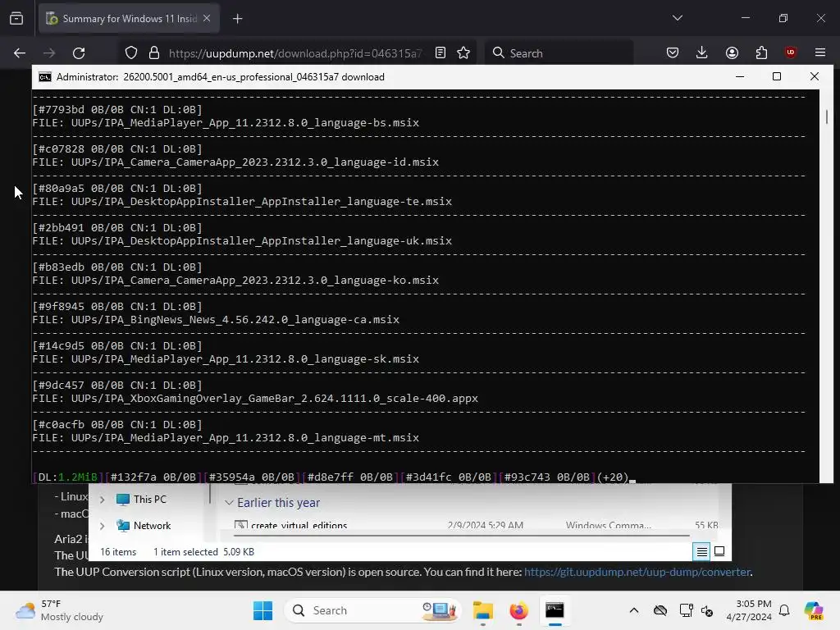Open git.uupdump.net converter link
The height and width of the screenshot is (630, 840).
point(637,572)
